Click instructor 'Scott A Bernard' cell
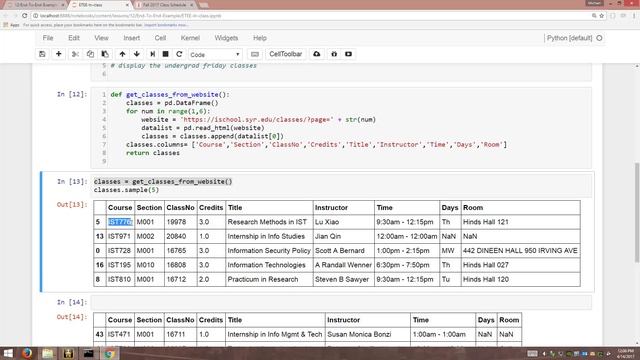This screenshot has width=640, height=360. (344, 251)
